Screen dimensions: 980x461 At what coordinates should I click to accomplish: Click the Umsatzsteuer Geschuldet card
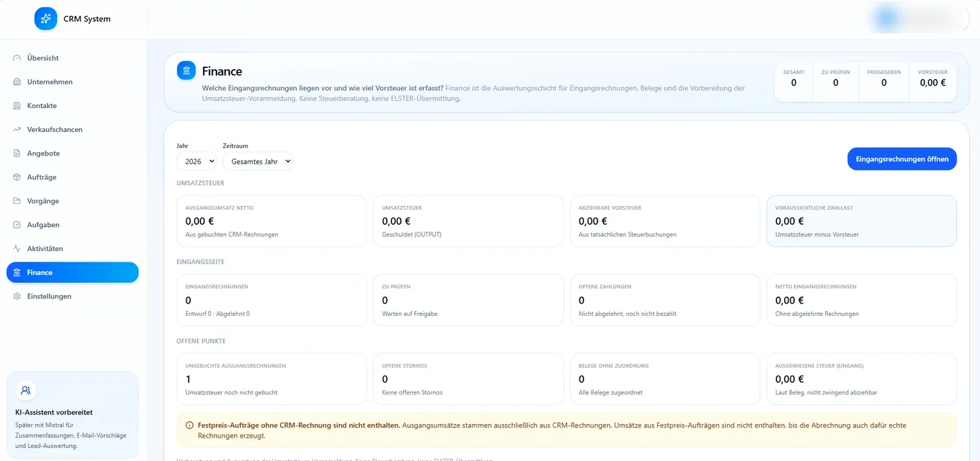(468, 221)
